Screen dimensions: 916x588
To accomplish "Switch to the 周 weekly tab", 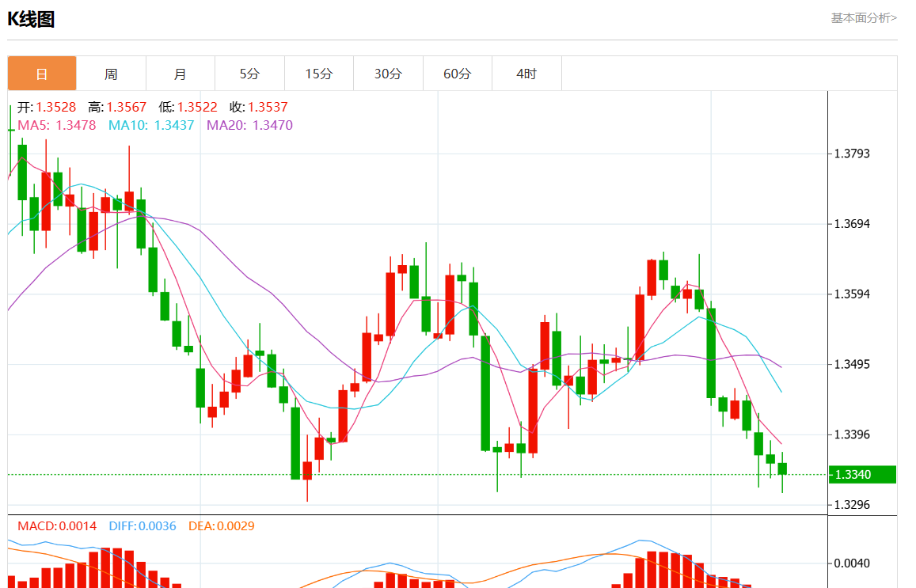I will tap(111, 74).
